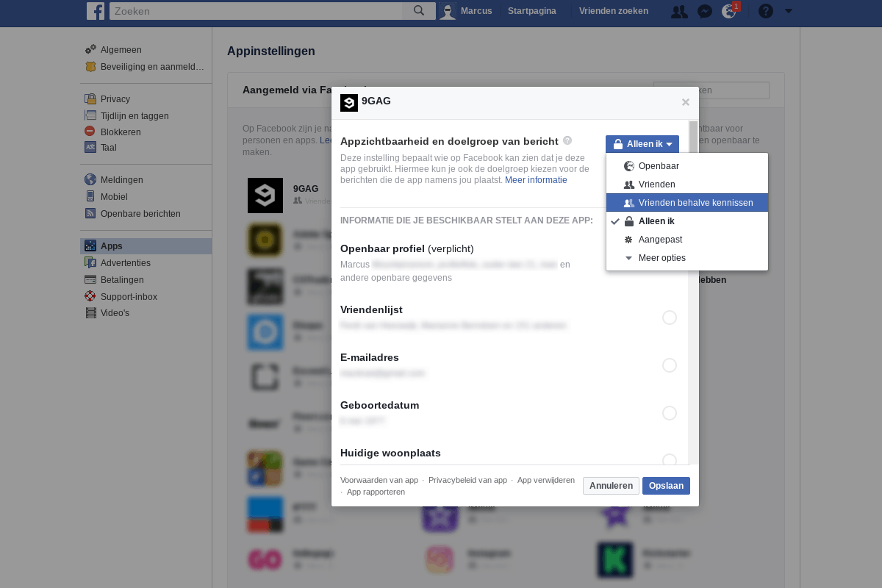
Task: Click into the Zoeken search field
Action: pyautogui.click(x=256, y=11)
